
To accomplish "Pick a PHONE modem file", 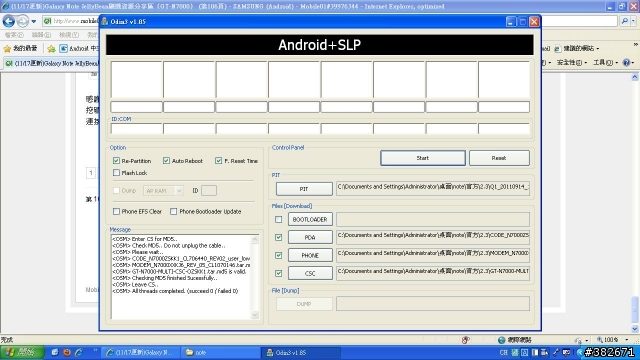I will click(x=310, y=255).
